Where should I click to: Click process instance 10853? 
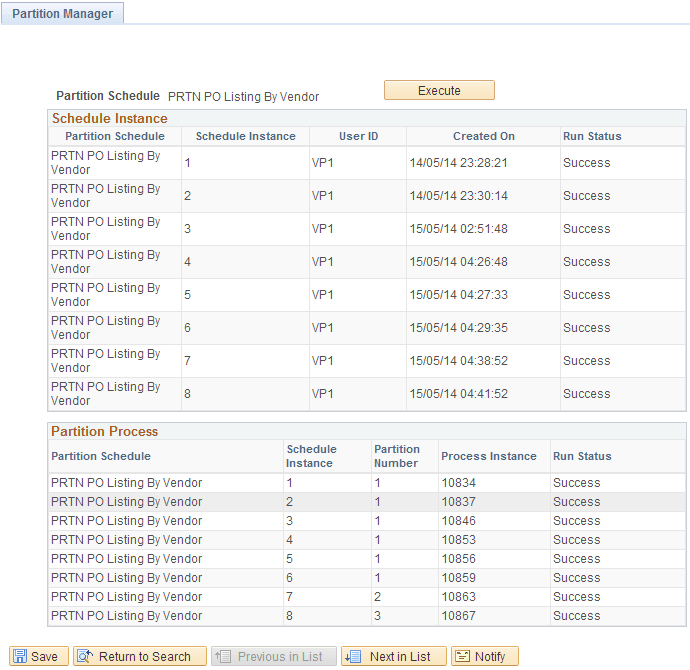(459, 540)
